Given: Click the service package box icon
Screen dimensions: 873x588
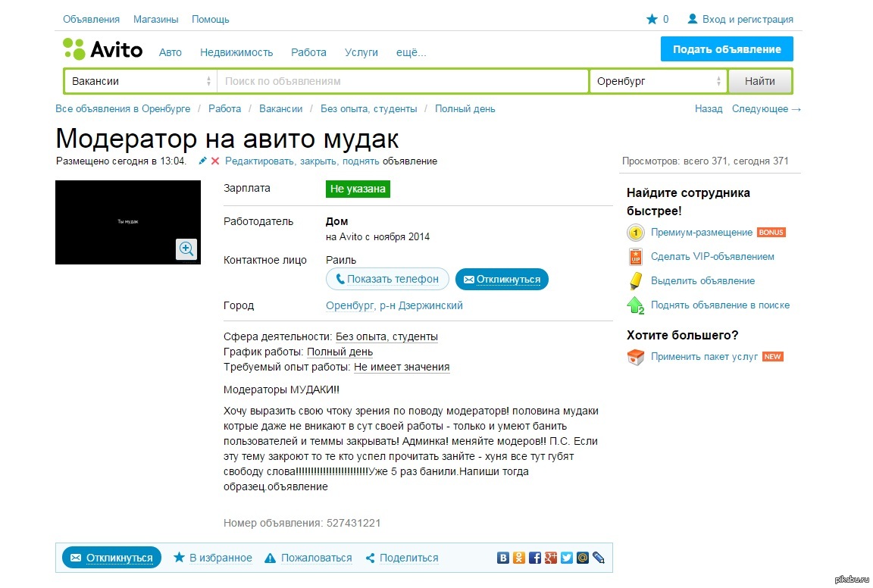Looking at the screenshot, I should (x=635, y=357).
